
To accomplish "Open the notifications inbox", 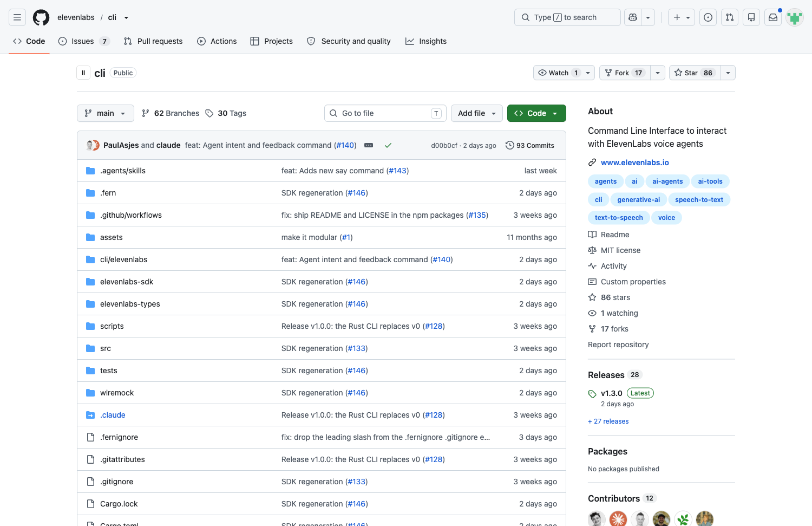I will 773,17.
